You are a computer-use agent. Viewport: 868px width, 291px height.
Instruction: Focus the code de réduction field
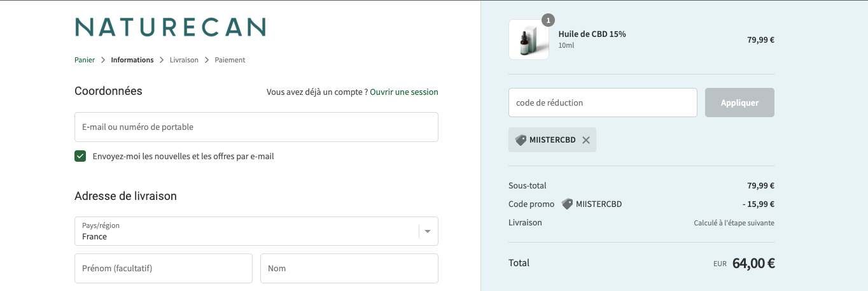[x=603, y=103]
